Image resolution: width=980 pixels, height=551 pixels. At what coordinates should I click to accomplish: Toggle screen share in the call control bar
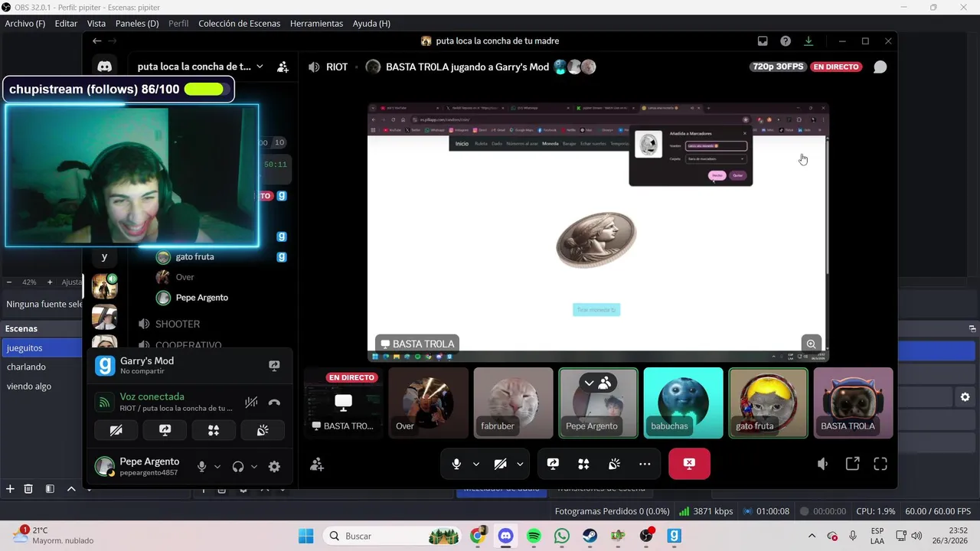[x=553, y=464]
